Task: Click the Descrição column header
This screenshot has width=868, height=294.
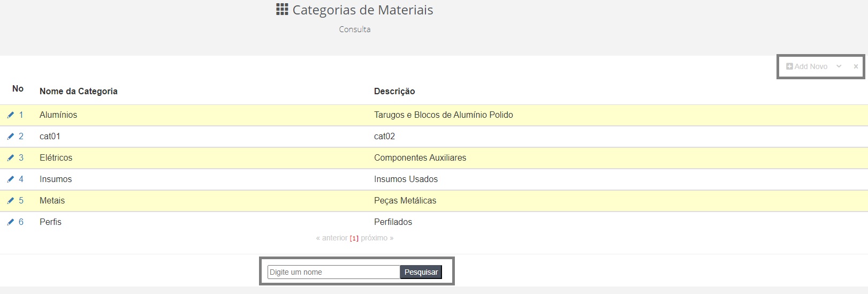Action: coord(394,91)
